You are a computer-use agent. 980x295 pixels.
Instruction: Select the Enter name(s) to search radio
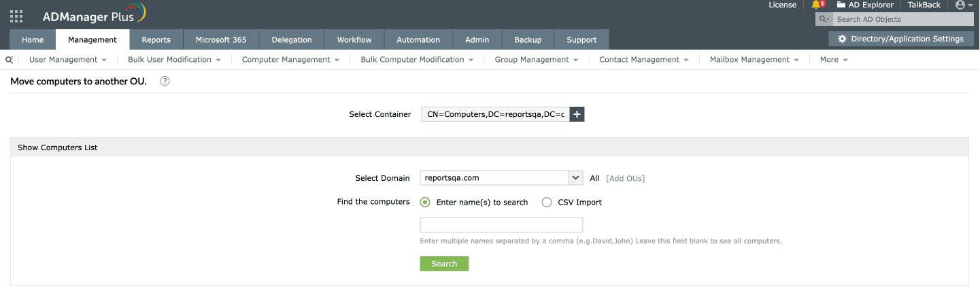426,202
